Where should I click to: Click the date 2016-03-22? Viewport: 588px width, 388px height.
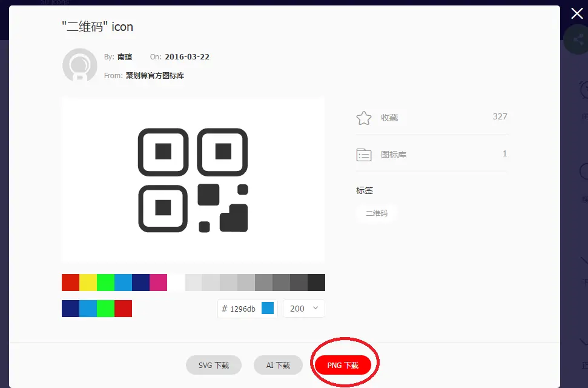point(187,57)
